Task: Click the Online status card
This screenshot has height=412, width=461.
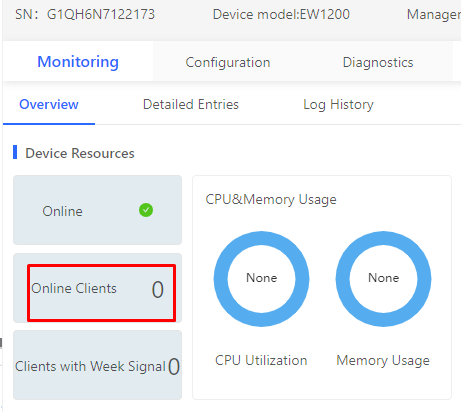Action: click(97, 210)
